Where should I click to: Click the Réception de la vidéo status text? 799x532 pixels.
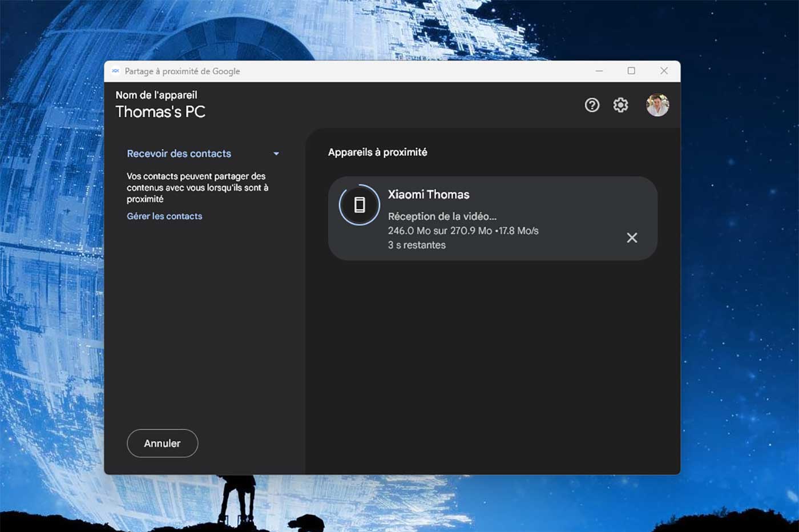(x=442, y=216)
